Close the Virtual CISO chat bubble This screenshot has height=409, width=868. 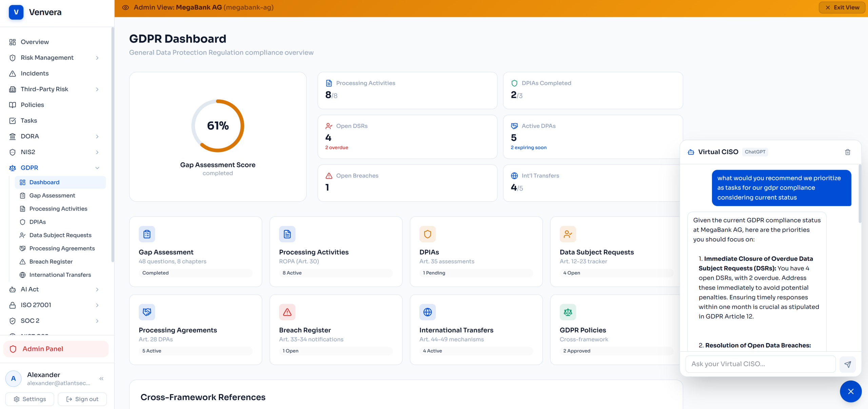[x=850, y=391]
